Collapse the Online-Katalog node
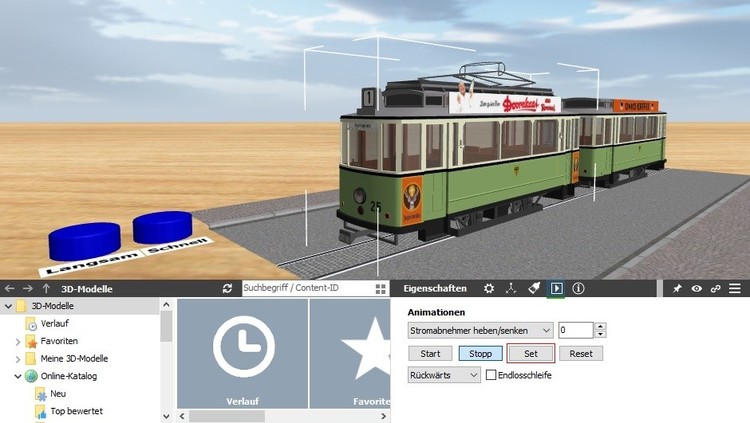This screenshot has height=423, width=750. coord(18,377)
